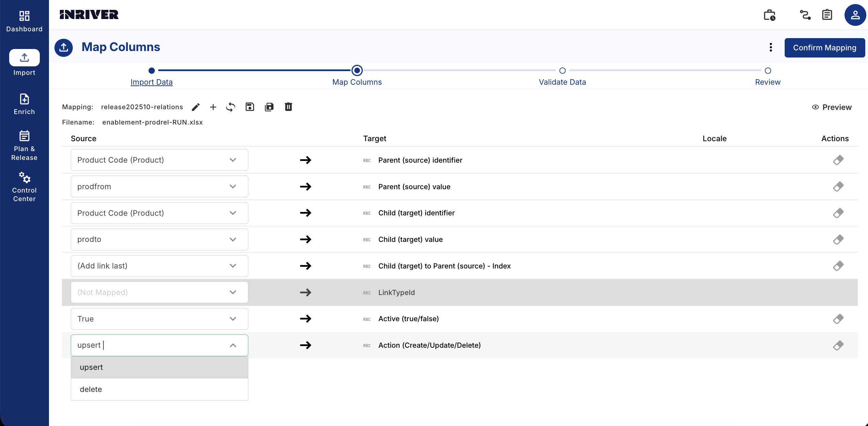Clear mapping for Action (Create/Update/Delete)
The height and width of the screenshot is (426, 868).
tap(838, 345)
